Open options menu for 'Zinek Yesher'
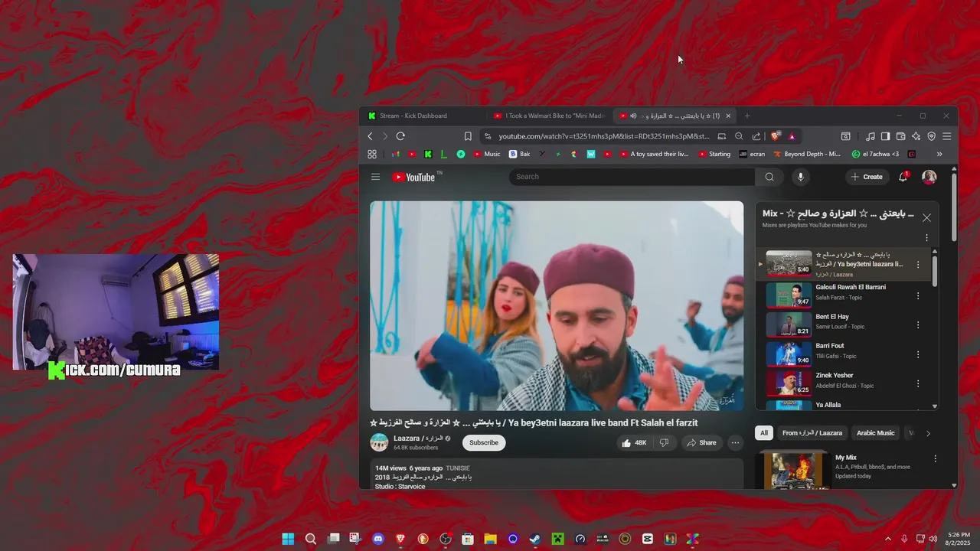The height and width of the screenshot is (551, 980). 918,383
